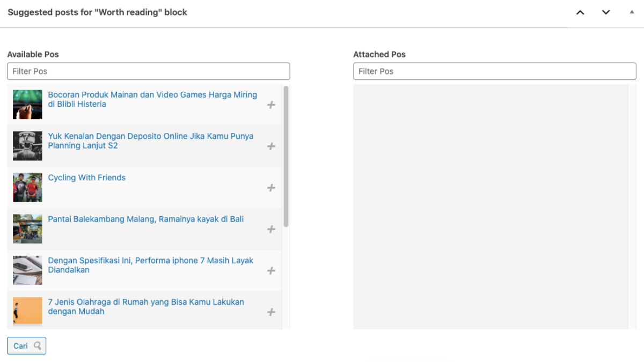Click plus icon beside iphone 7 post
Image resolution: width=644 pixels, height=362 pixels.
pos(271,271)
